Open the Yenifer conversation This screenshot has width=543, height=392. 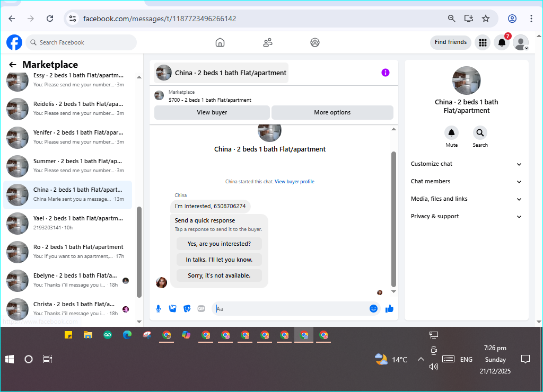click(68, 137)
